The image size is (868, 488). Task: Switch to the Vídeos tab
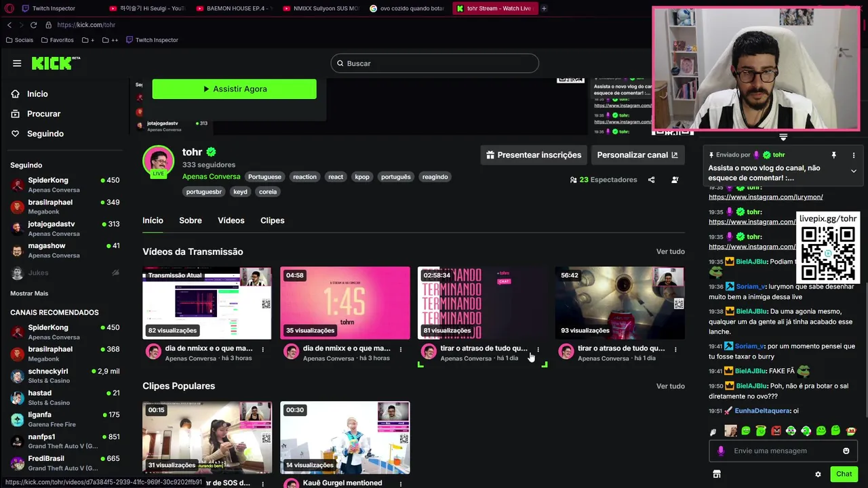pos(231,220)
